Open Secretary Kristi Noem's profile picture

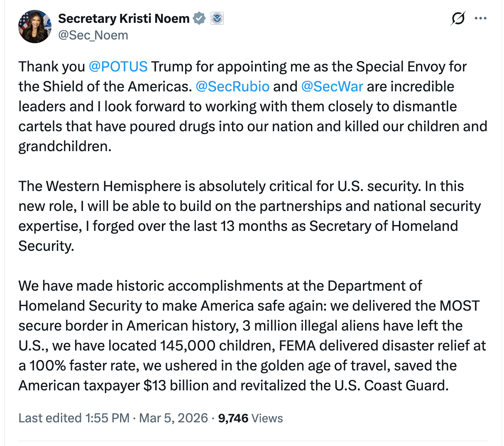(34, 27)
